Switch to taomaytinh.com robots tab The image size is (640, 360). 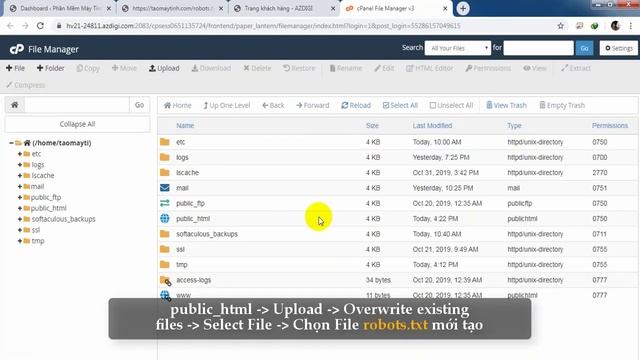click(x=172, y=8)
